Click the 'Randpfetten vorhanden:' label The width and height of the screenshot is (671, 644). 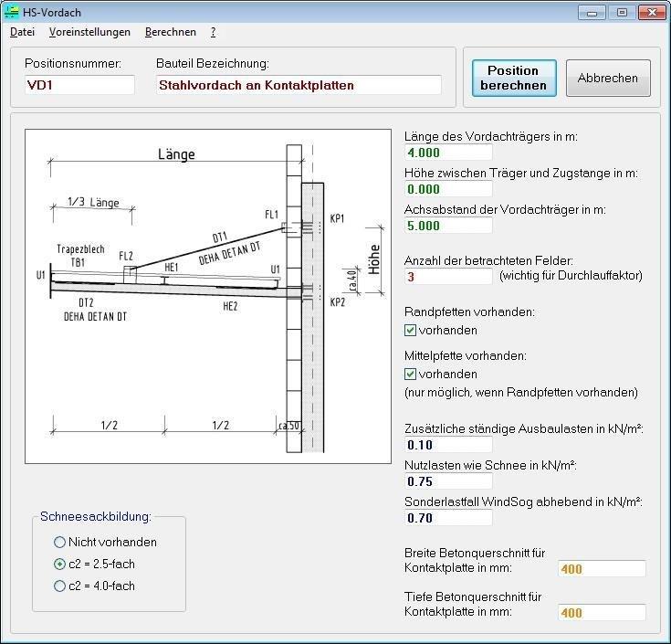[469, 311]
